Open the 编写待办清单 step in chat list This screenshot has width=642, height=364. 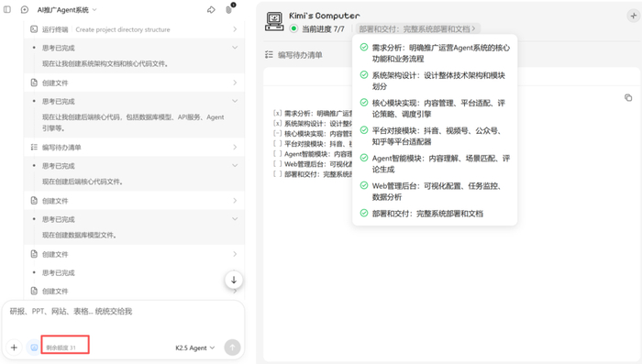134,147
